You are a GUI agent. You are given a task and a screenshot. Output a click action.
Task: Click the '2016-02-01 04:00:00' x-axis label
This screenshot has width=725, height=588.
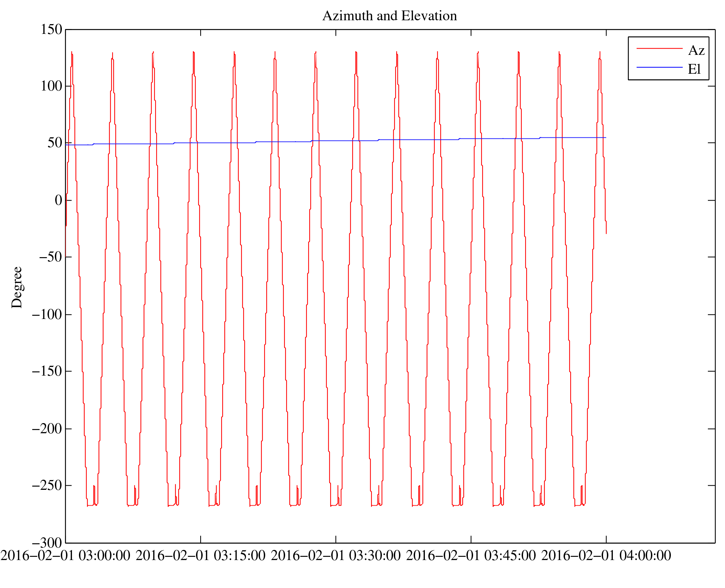point(606,556)
